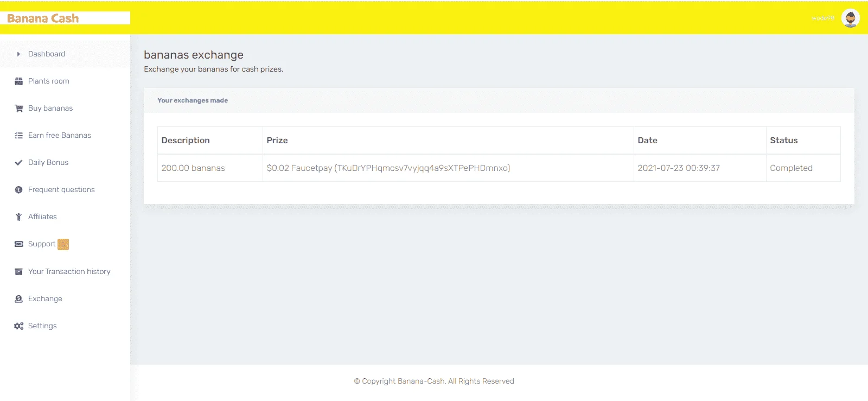The image size is (868, 401).
Task: Click the Affiliates person icon
Action: tap(18, 217)
